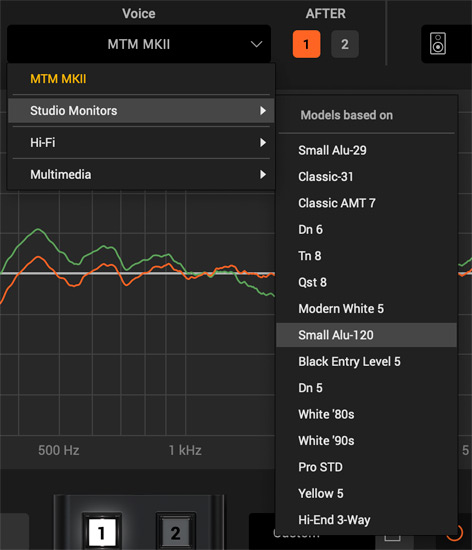
Task: Click the Voice dropdown chevron arrow
Action: (x=256, y=44)
